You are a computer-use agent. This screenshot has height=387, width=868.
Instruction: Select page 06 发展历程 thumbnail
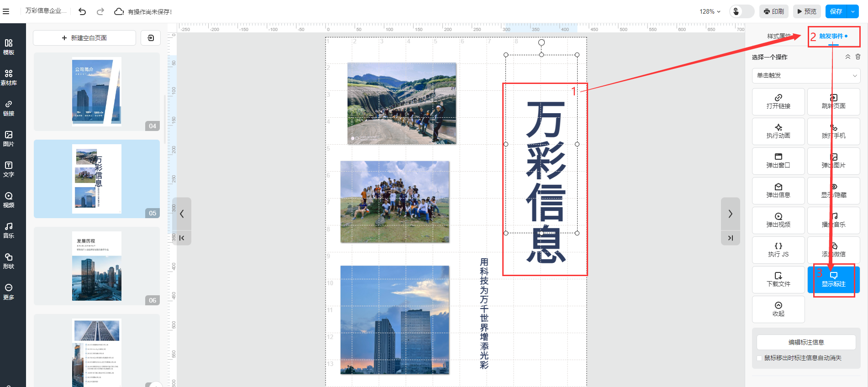point(97,266)
